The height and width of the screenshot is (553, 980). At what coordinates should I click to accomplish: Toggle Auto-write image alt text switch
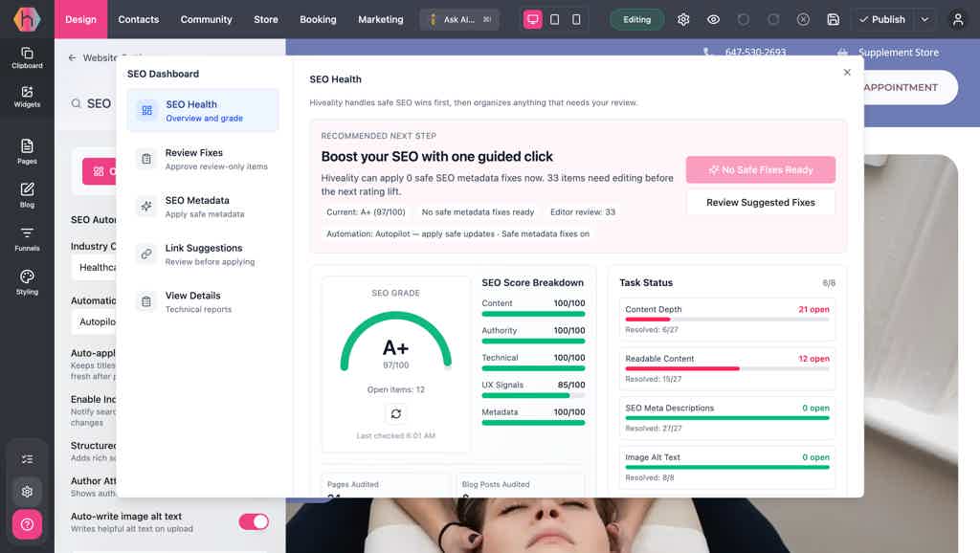[254, 521]
